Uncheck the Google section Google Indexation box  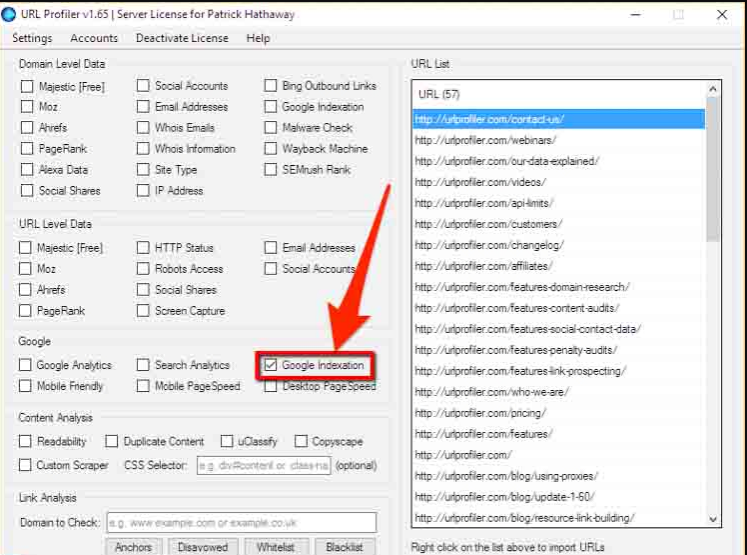pyautogui.click(x=271, y=365)
